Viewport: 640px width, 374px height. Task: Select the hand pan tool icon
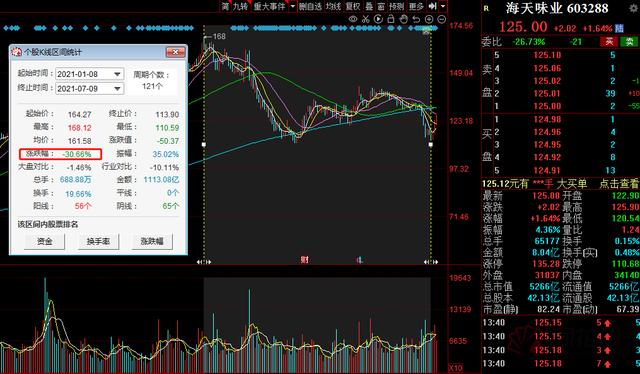point(403,19)
